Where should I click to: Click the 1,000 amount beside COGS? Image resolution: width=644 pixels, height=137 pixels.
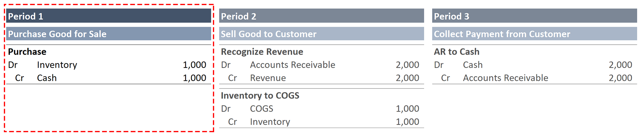tap(407, 109)
